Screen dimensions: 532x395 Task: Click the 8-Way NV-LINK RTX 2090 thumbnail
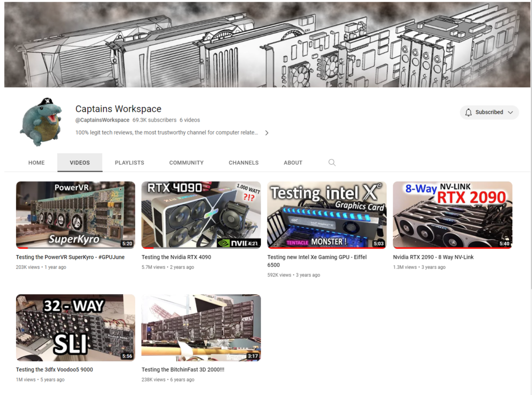pyautogui.click(x=452, y=215)
